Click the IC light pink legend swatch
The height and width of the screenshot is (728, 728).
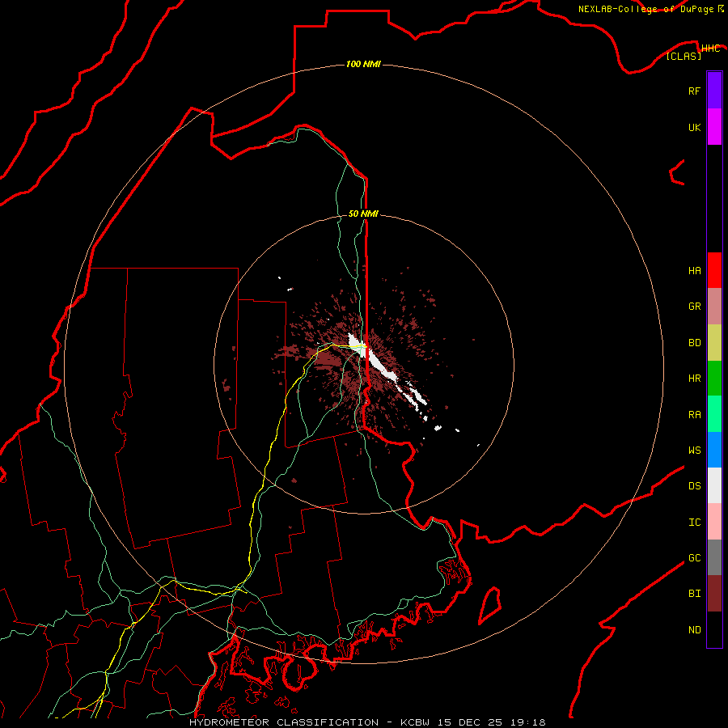click(x=714, y=522)
